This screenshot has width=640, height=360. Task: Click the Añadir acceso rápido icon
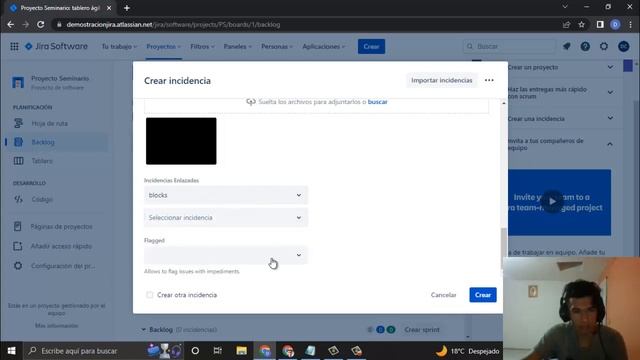click(x=18, y=246)
